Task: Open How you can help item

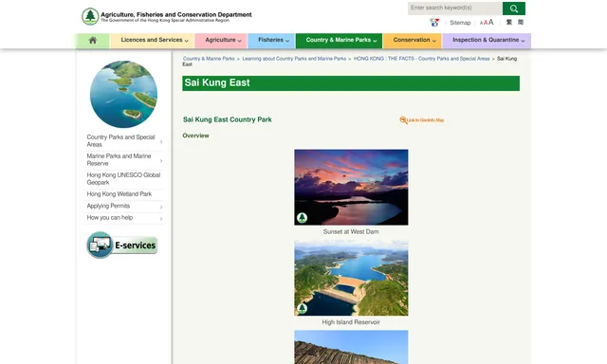Action: click(110, 218)
